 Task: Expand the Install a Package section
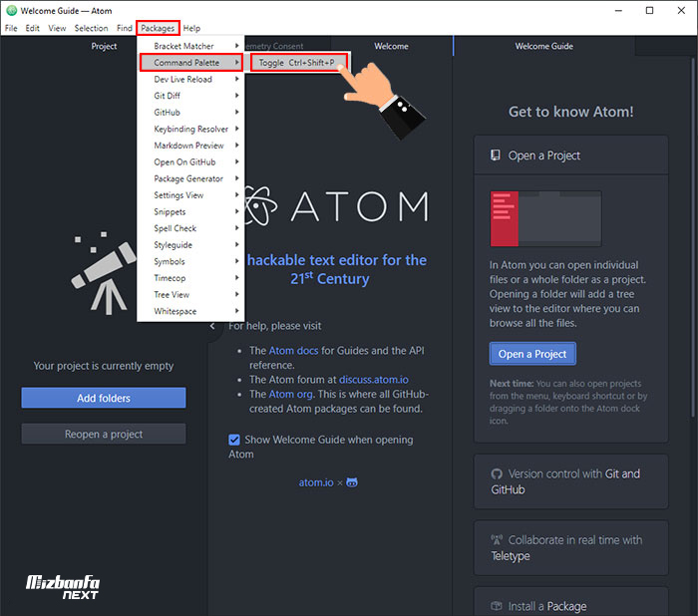(571, 603)
